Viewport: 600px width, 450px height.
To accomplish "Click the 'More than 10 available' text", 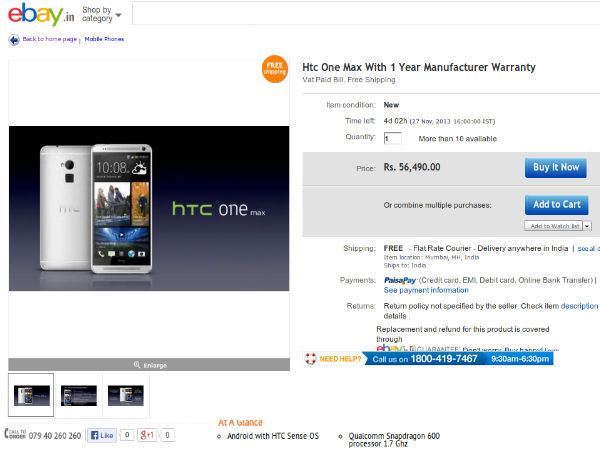I will (x=458, y=139).
